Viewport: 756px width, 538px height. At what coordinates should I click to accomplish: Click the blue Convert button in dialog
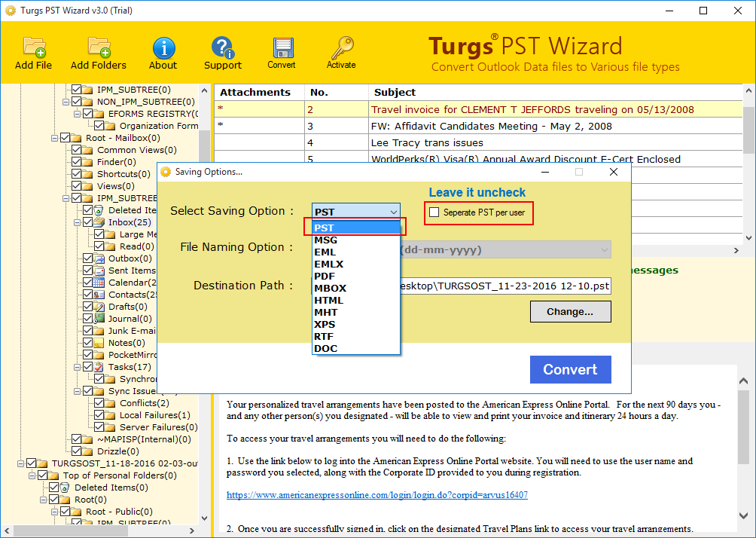(x=570, y=370)
